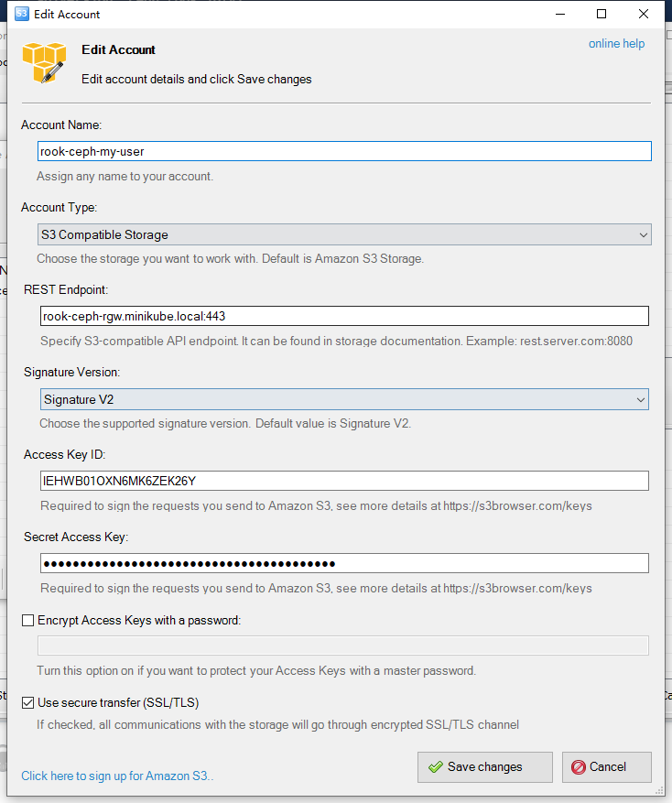The height and width of the screenshot is (803, 672).
Task: Click 'Assign any name to your account.' hint
Action: pyautogui.click(x=125, y=176)
